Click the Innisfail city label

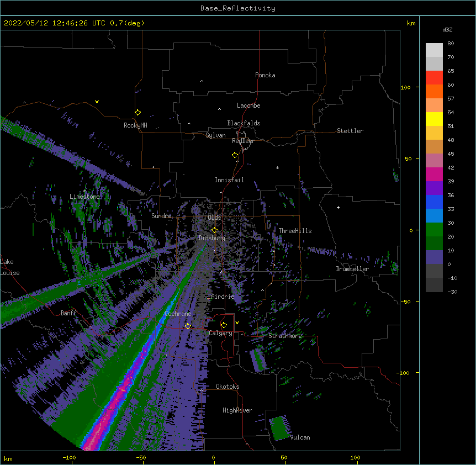229,180
